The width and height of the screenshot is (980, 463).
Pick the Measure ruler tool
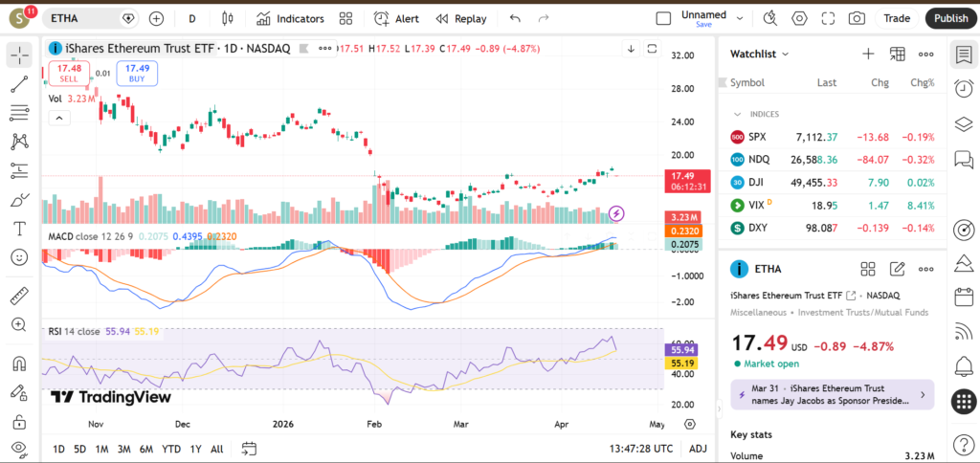click(x=19, y=296)
